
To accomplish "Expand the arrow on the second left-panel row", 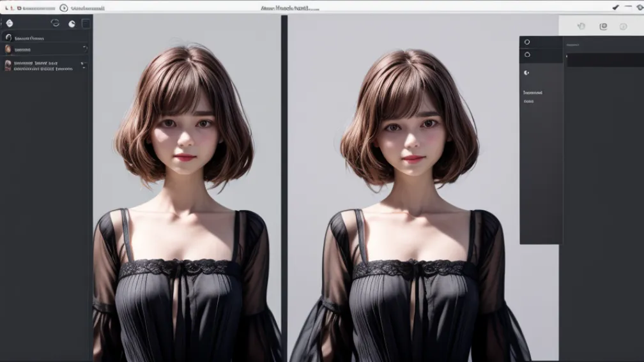I will (x=85, y=49).
